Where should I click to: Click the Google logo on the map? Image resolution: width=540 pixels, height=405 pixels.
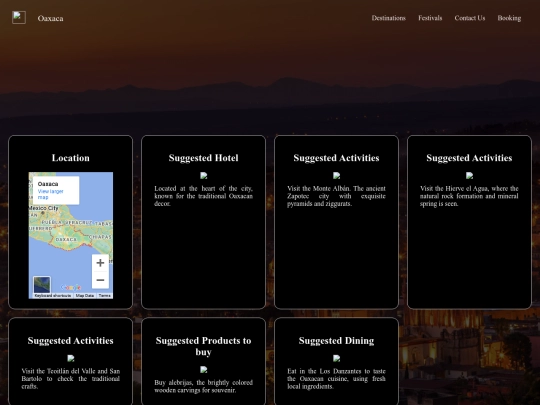(x=71, y=287)
